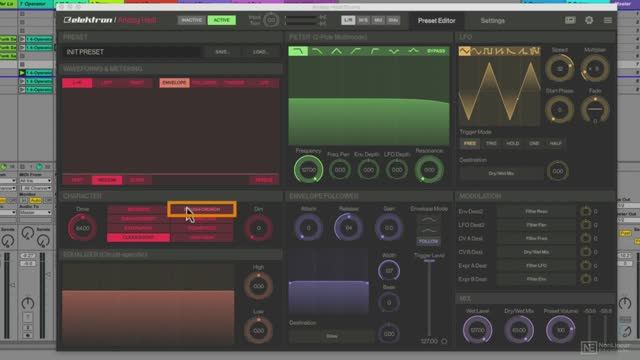Image resolution: width=640 pixels, height=360 pixels.
Task: Click the LOAD preset button
Action: coord(260,52)
